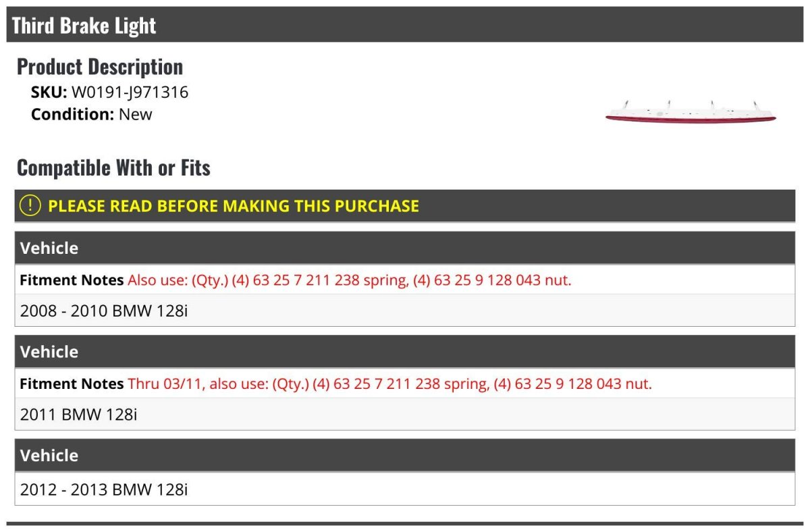The height and width of the screenshot is (532, 810).
Task: Select the "2012 - 2013 BMW 128i" row
Action: tap(104, 489)
